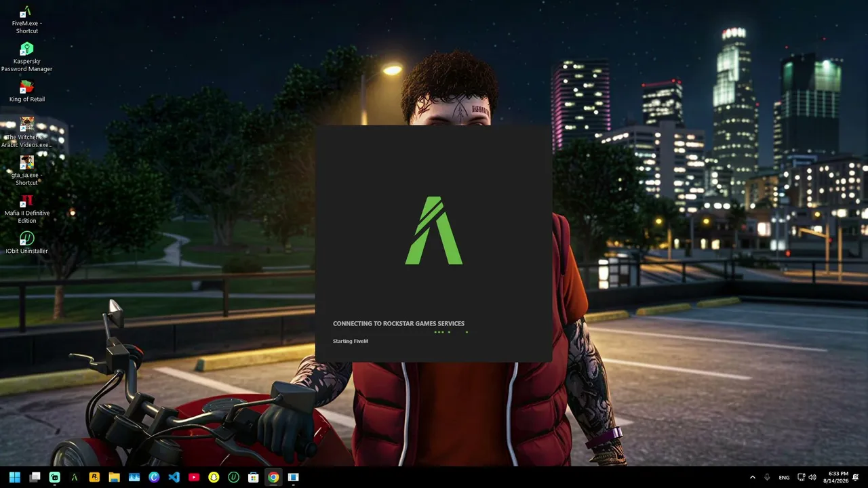The width and height of the screenshot is (868, 488).
Task: Open Rockstar Games Launcher on the taskbar
Action: pos(94,477)
